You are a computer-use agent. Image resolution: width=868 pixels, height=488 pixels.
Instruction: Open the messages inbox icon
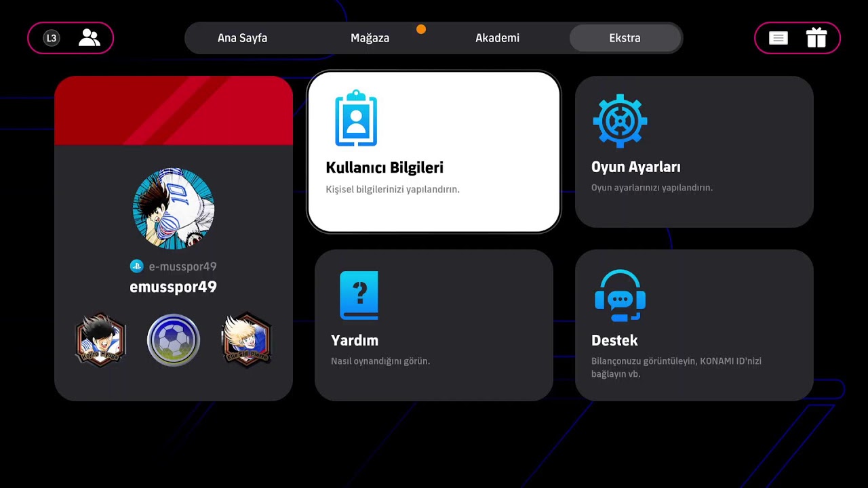click(x=778, y=39)
